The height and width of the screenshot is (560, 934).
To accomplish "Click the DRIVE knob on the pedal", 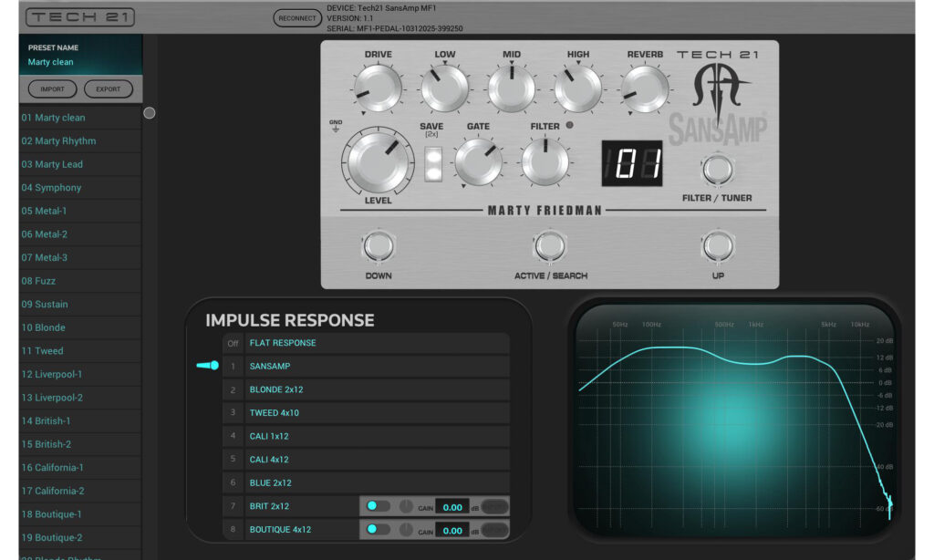I will (x=378, y=89).
